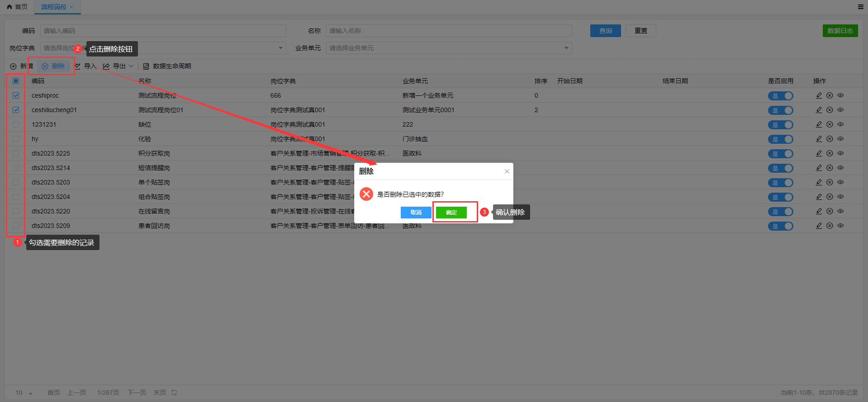
Task: Check the 1231231 row checkbox
Action: (x=16, y=124)
